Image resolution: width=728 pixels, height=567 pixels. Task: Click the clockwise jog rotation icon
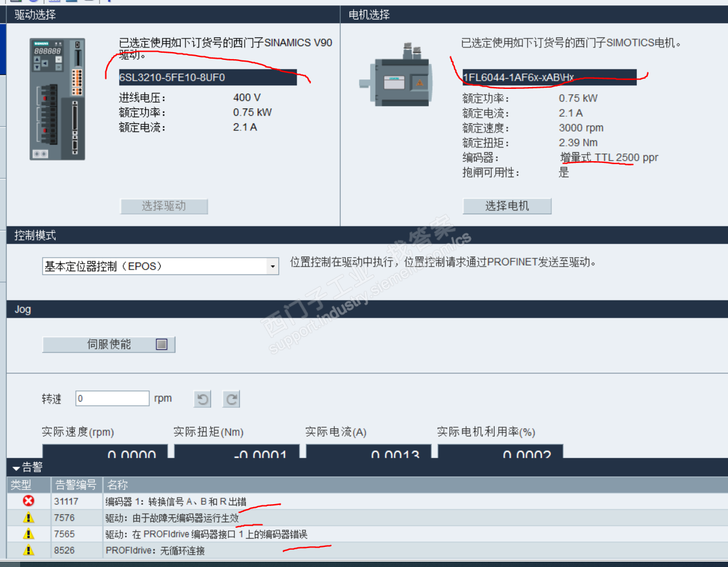[232, 399]
